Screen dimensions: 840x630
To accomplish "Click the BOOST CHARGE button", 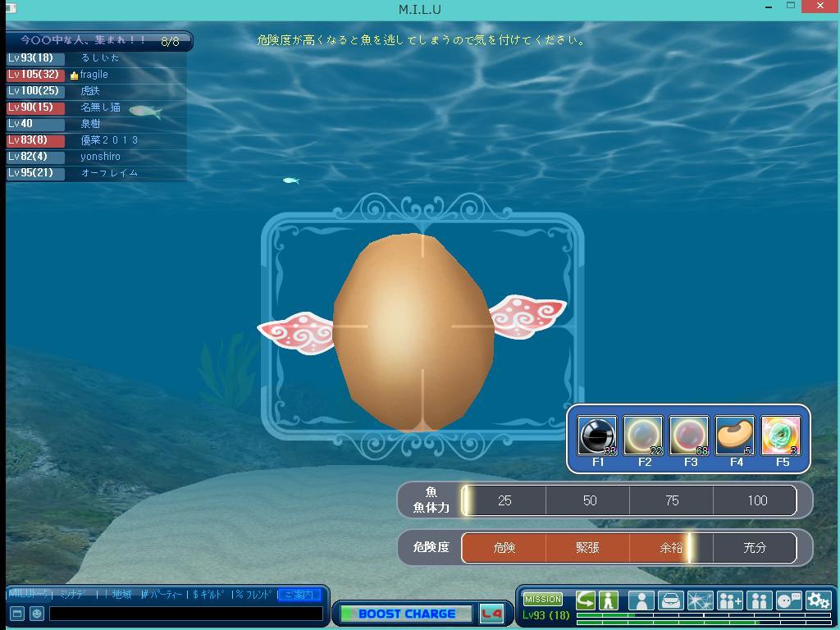I will coord(406,614).
